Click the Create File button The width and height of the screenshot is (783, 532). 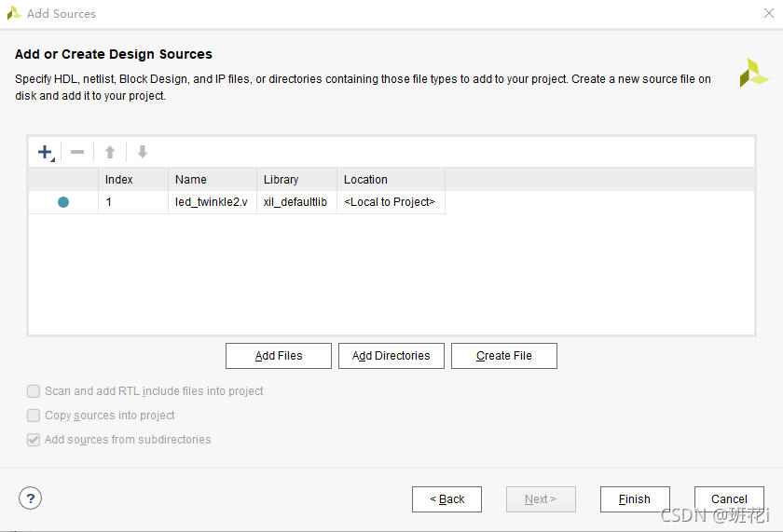[504, 356]
